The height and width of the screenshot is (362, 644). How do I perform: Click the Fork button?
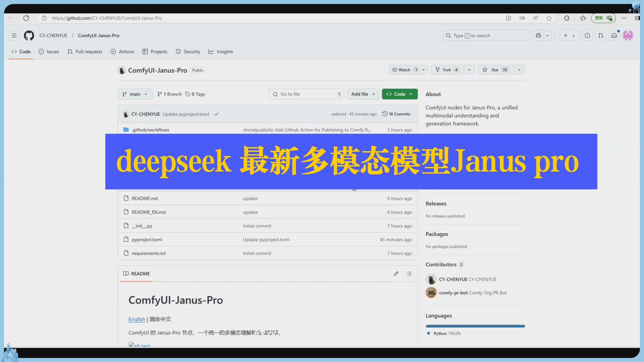(447, 70)
